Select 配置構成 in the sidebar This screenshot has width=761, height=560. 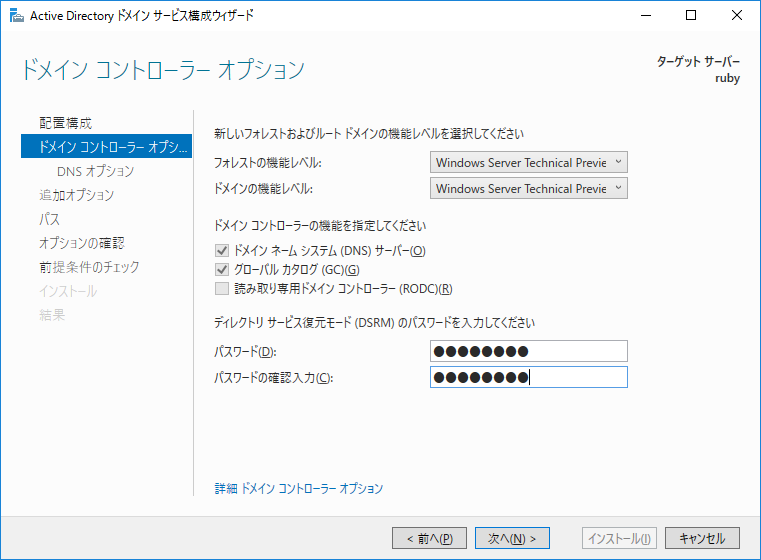[x=66, y=123]
